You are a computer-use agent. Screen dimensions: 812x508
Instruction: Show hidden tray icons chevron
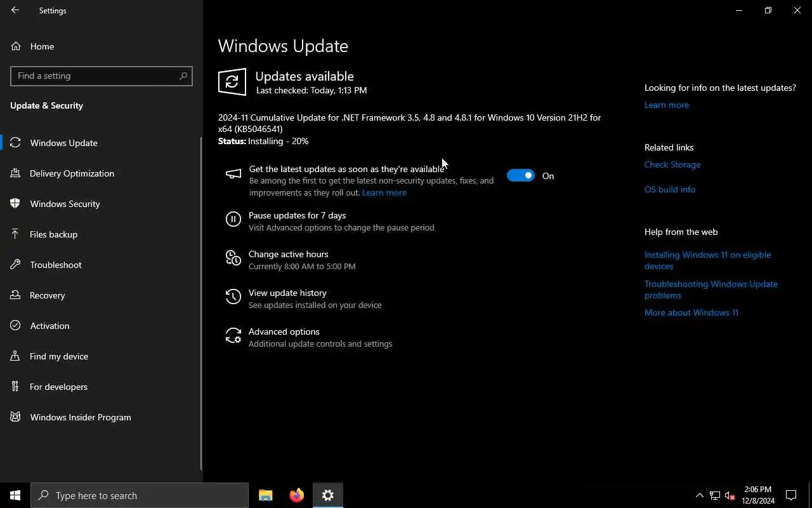click(x=700, y=495)
